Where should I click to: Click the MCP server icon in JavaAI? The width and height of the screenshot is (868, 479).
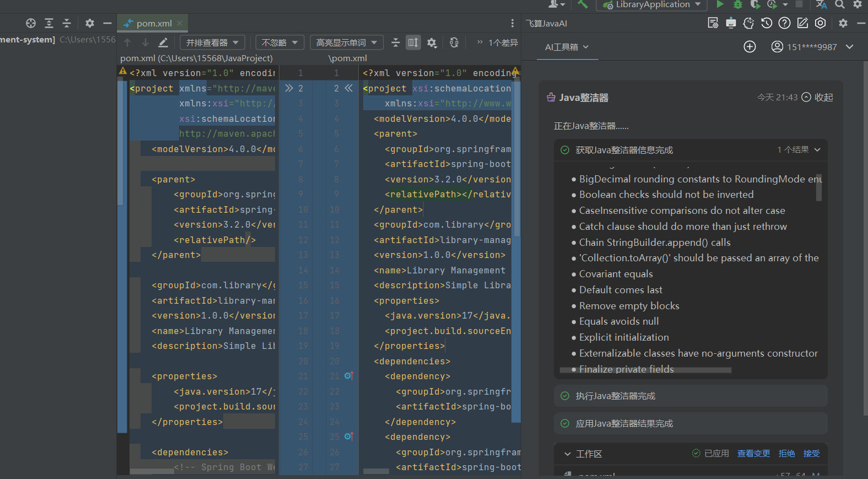click(x=731, y=23)
